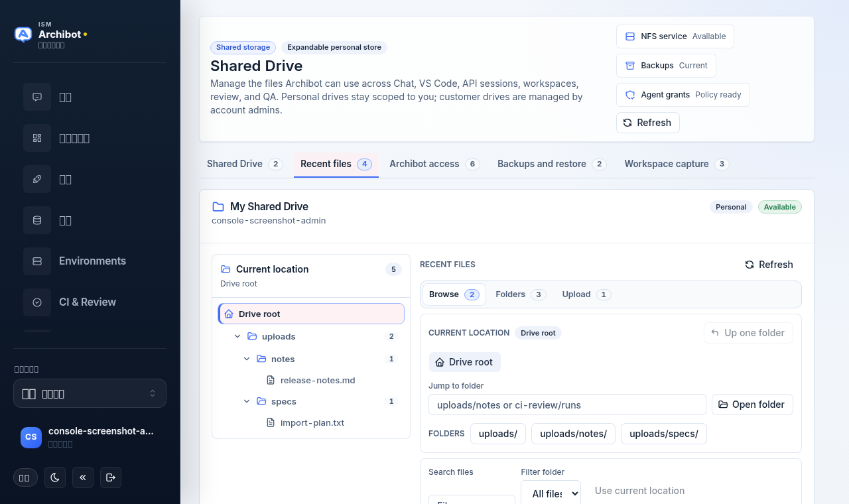This screenshot has height=504, width=849.
Task: Click the file icon beside import-plan.txt
Action: click(x=271, y=422)
